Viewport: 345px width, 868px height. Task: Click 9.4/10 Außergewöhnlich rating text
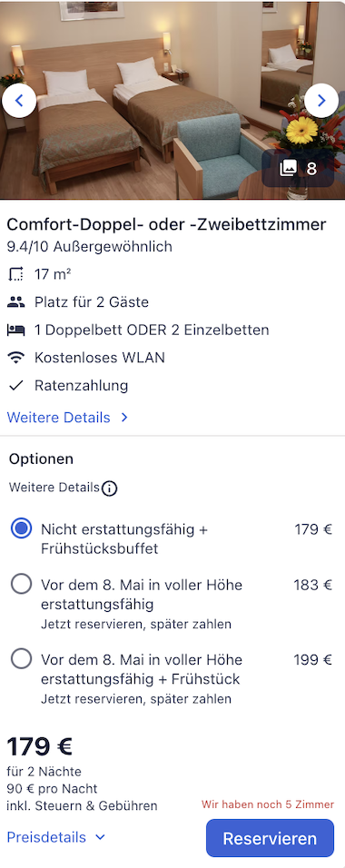(89, 247)
